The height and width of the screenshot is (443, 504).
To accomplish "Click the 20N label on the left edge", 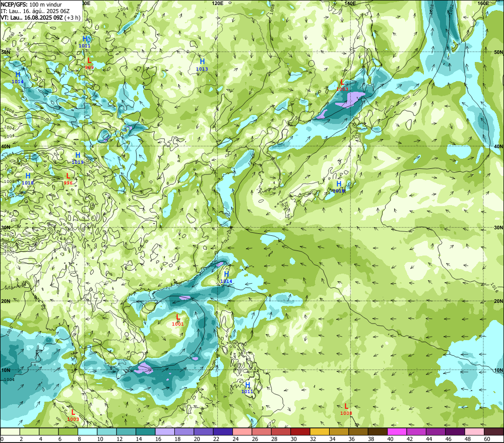I will point(6,301).
